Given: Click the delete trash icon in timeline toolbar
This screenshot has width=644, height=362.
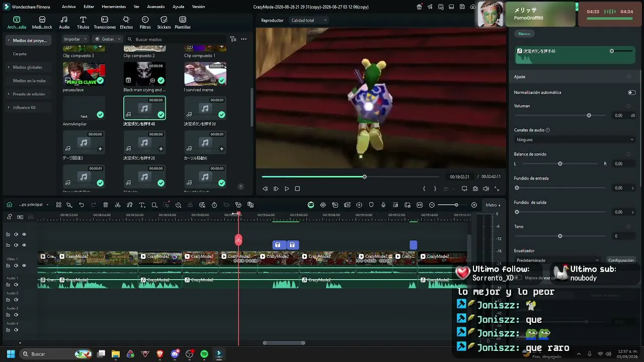Looking at the screenshot, I should coord(106,205).
